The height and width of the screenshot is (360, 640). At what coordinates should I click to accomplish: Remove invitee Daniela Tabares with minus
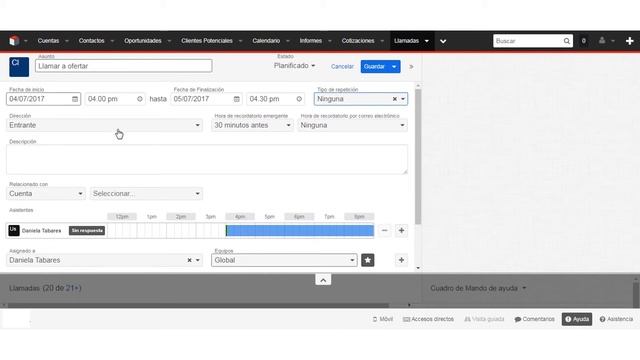click(x=384, y=231)
